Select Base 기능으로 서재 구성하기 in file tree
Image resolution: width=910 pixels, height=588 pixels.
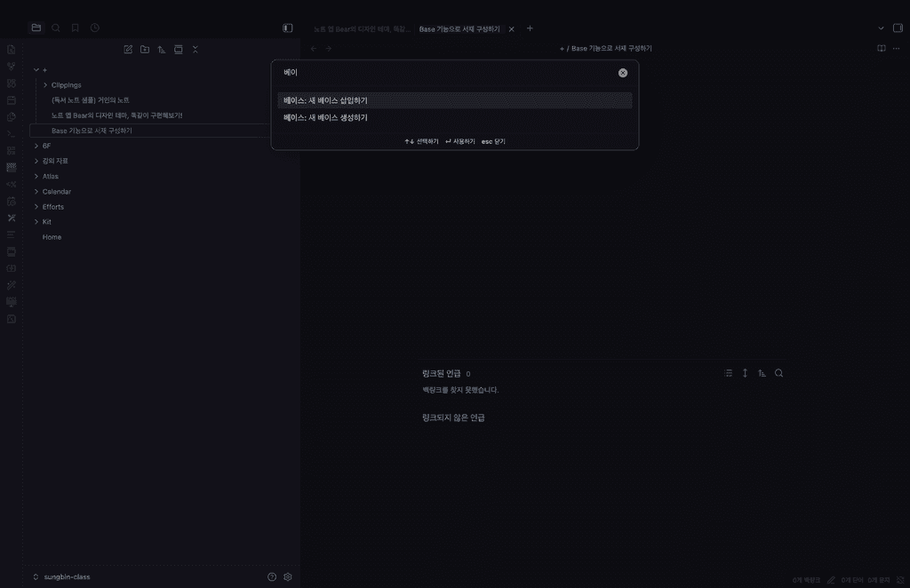(x=92, y=131)
